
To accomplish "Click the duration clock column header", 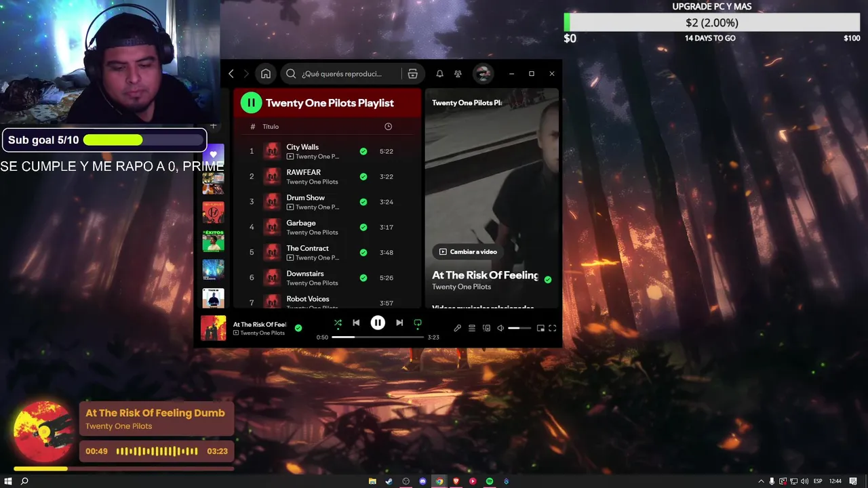I will (388, 127).
